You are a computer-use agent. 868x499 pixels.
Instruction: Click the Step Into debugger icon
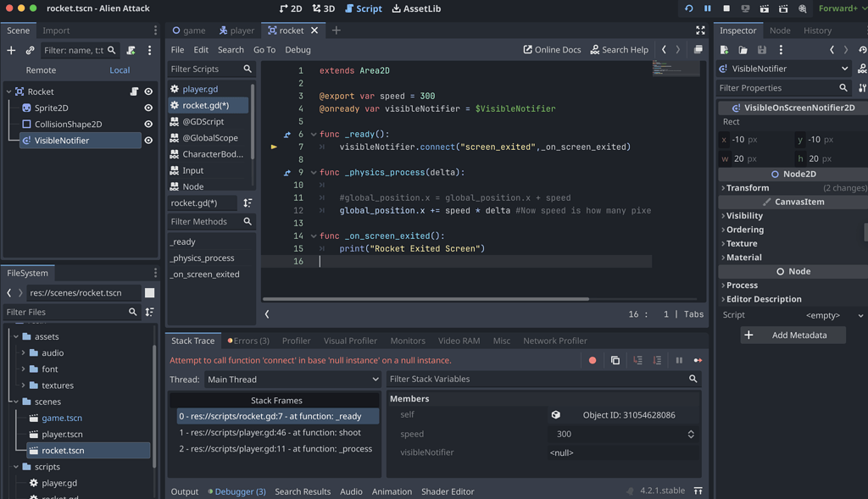[637, 360]
